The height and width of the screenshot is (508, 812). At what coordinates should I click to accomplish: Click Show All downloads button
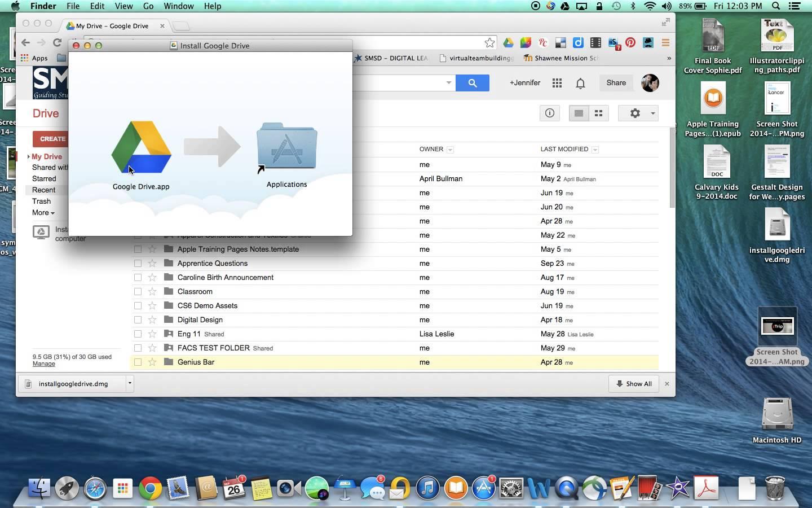click(634, 384)
